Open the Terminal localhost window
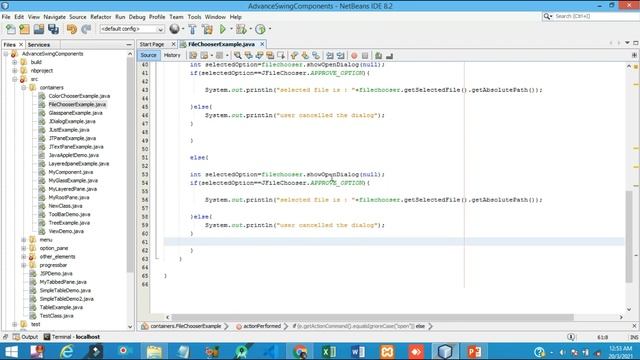The height and width of the screenshot is (360, 640). 72,337
